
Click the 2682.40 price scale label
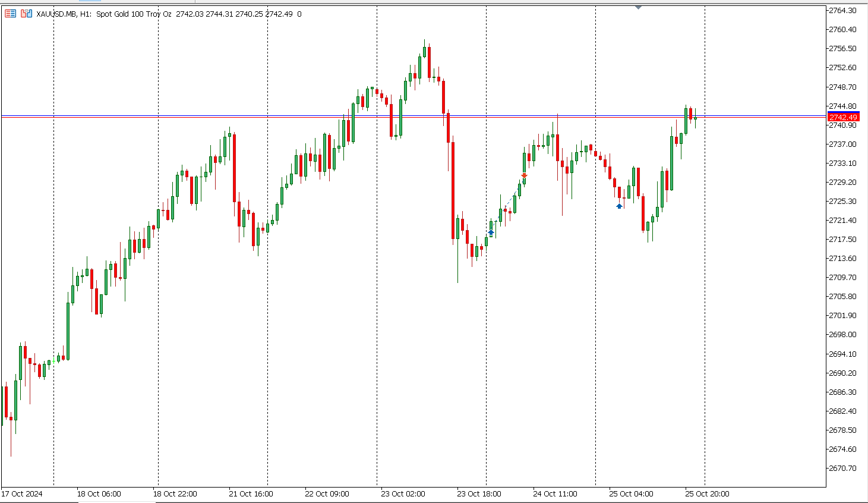[842, 411]
